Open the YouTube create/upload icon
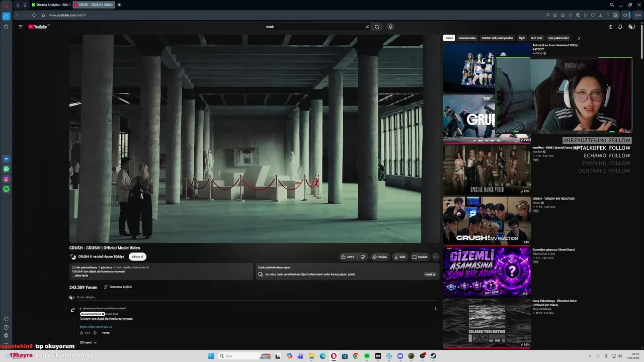This screenshot has width=644, height=362. click(610, 27)
